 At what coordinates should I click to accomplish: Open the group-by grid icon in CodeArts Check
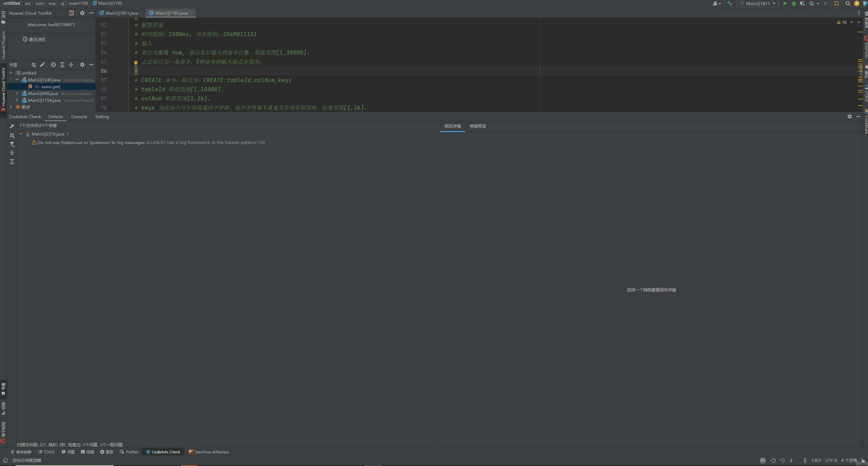(12, 135)
